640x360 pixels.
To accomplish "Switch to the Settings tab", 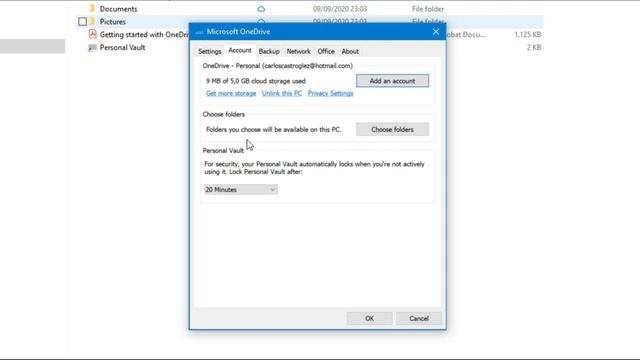I will [209, 51].
